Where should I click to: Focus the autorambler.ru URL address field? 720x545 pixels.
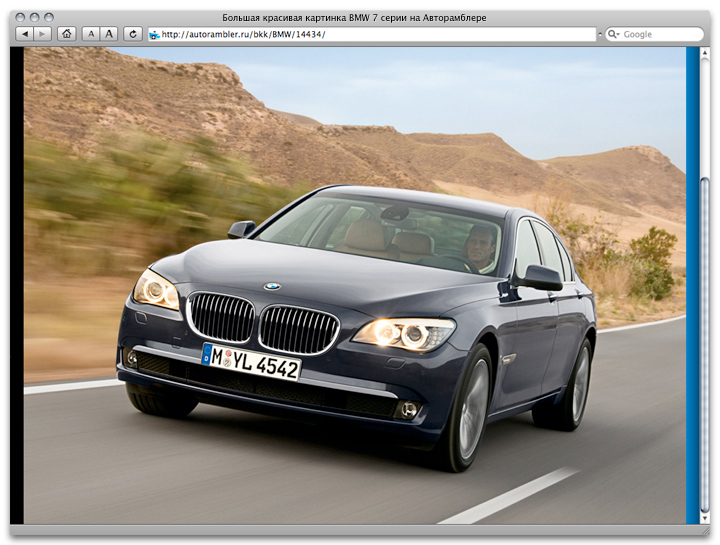pyautogui.click(x=370, y=34)
